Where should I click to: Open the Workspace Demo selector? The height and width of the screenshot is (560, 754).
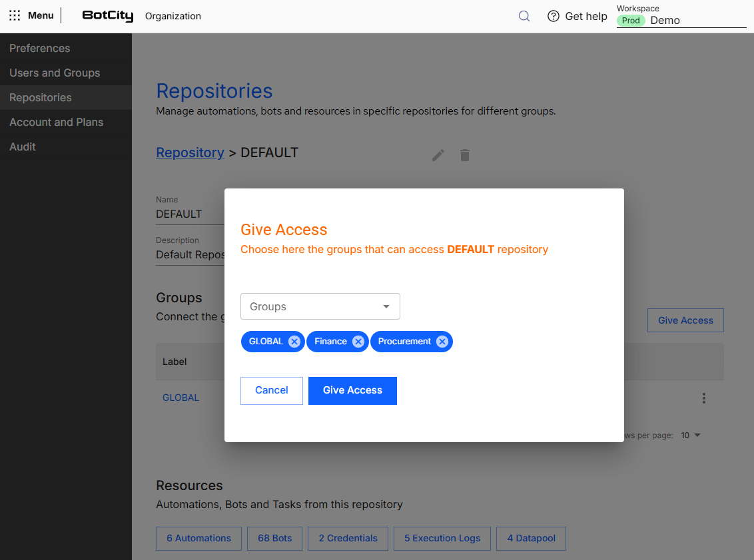pos(681,20)
